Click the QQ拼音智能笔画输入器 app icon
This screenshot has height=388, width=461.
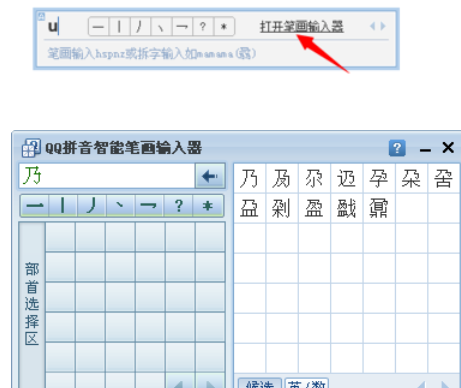[31, 148]
